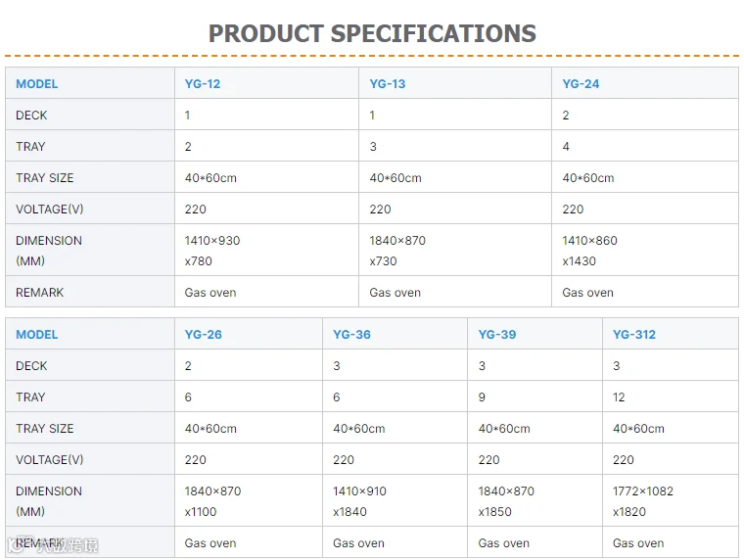Screen dimensions: 744x560
Task: Select the YG-312 model header
Action: (634, 335)
